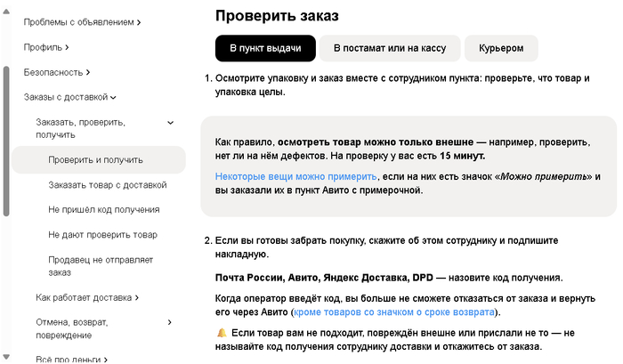Select the "В пункт выдачи" tab

(x=265, y=48)
